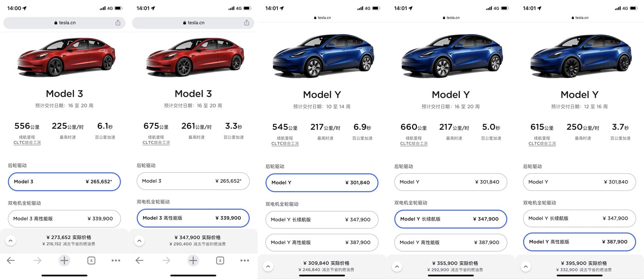
Task: Open the CLTC综合工况 link under Model 3 range
Action: pos(27,143)
